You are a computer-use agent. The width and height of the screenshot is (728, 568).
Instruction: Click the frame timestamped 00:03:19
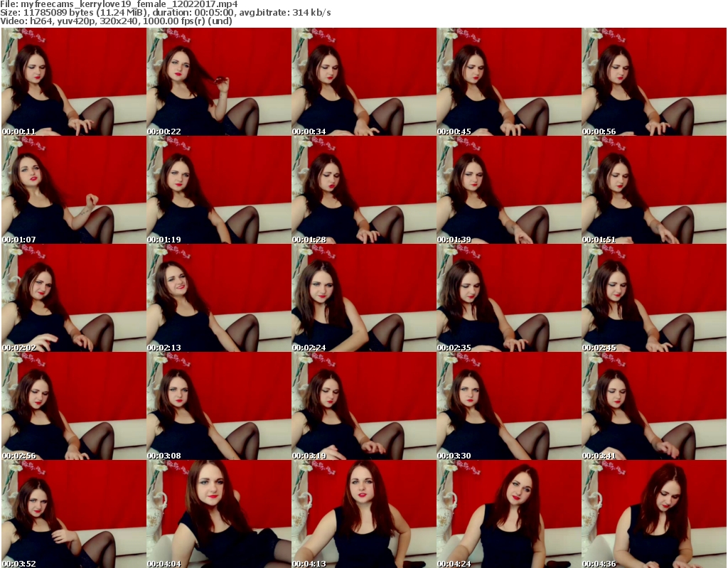click(363, 407)
